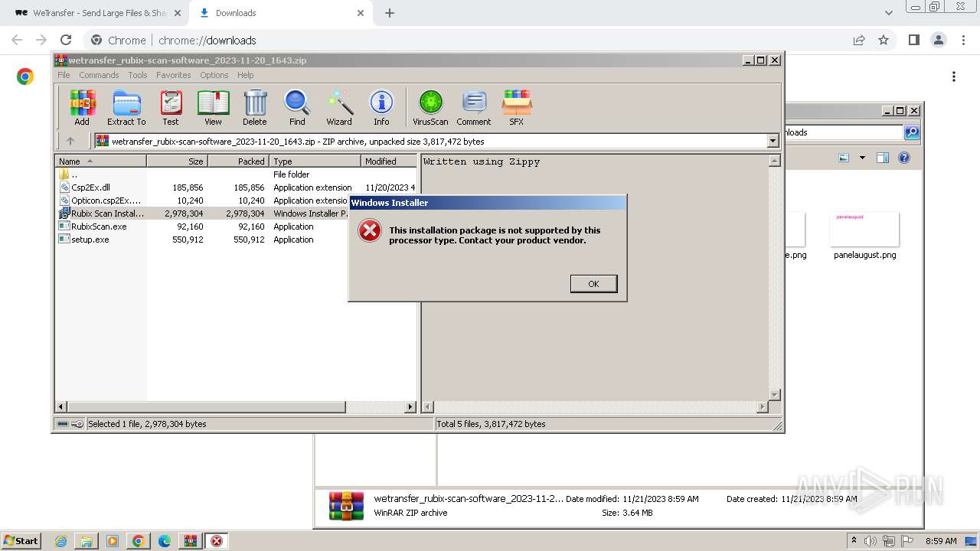Sort by the Size column header
The height and width of the screenshot is (551, 980).
click(177, 161)
